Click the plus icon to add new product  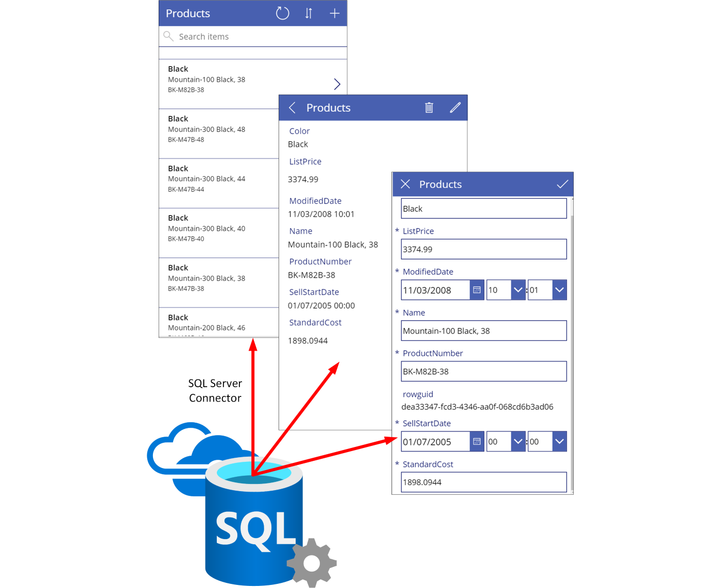[334, 13]
